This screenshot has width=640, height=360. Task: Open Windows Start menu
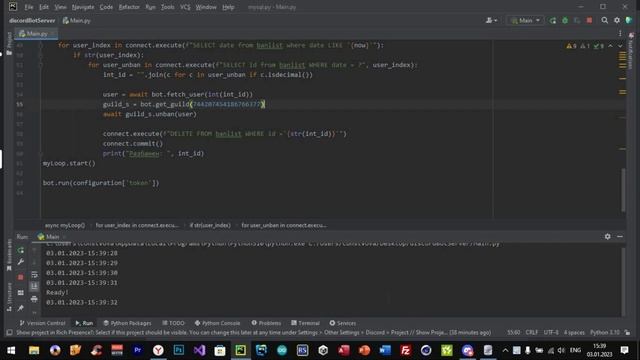[x=11, y=350]
